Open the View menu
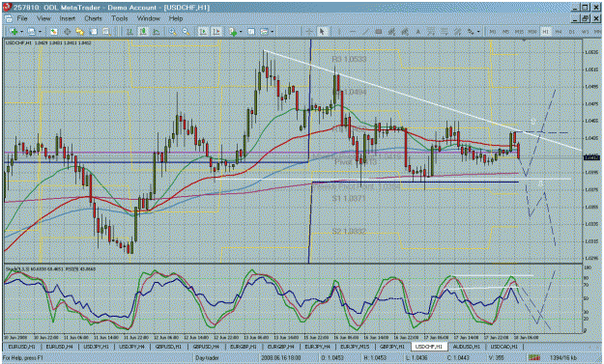This screenshot has width=604, height=364. [43, 18]
